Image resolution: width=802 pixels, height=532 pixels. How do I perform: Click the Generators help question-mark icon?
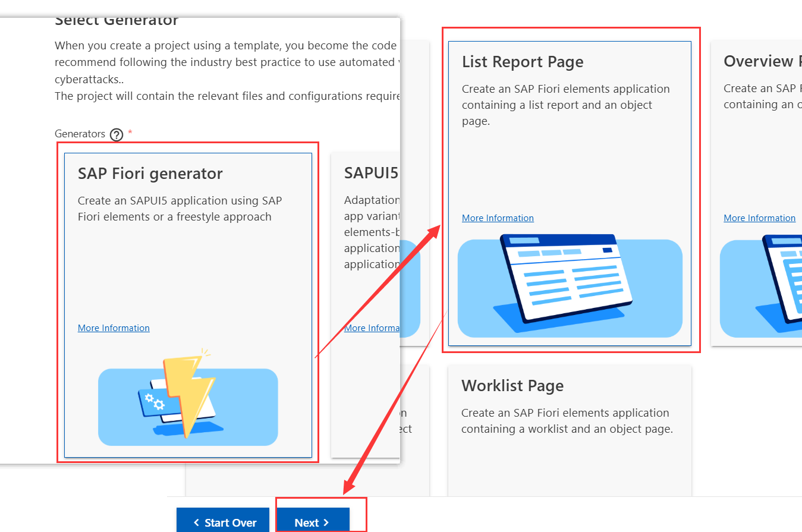click(117, 135)
